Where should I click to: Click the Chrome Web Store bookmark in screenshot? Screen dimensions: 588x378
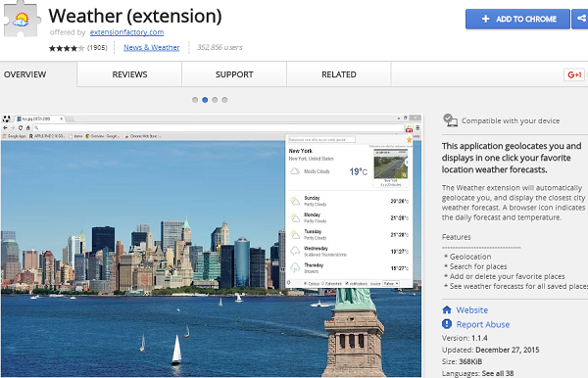click(143, 136)
